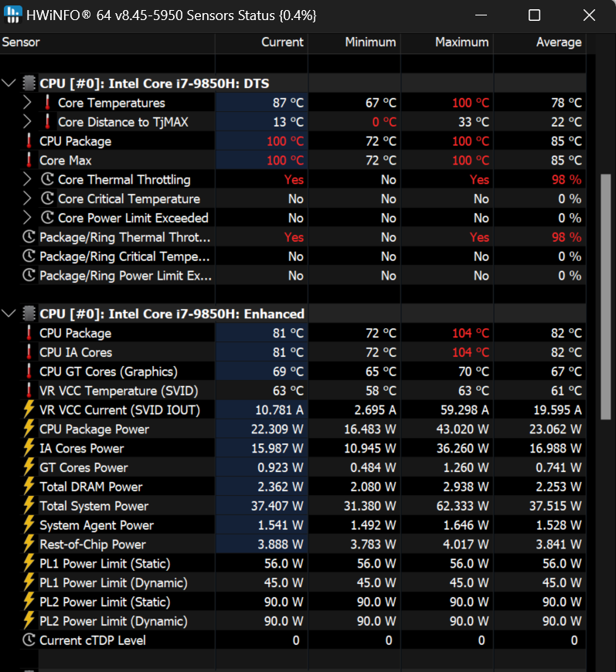Expand the Core Temperatures row

click(28, 103)
